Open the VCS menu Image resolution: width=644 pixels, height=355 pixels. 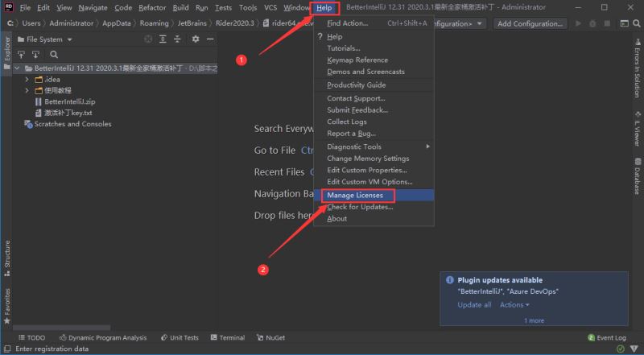[x=270, y=7]
